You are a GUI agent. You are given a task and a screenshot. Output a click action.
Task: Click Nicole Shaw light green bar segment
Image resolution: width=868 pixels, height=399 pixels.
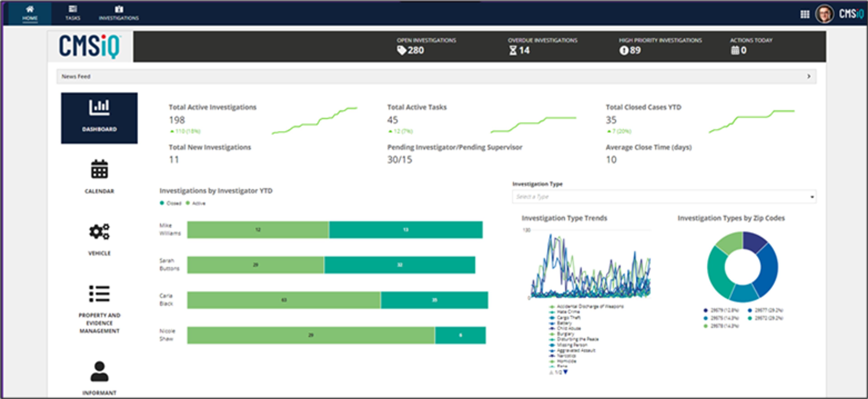coord(311,335)
